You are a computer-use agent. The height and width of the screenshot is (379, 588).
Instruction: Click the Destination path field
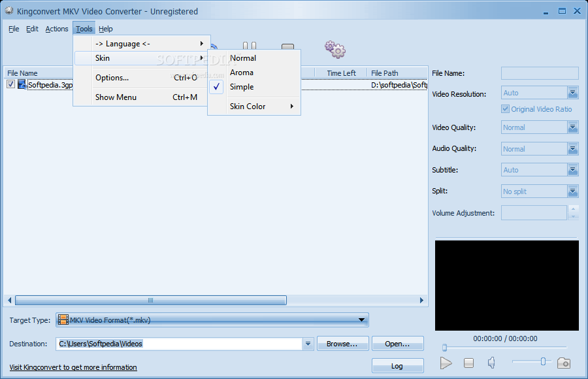[180, 344]
